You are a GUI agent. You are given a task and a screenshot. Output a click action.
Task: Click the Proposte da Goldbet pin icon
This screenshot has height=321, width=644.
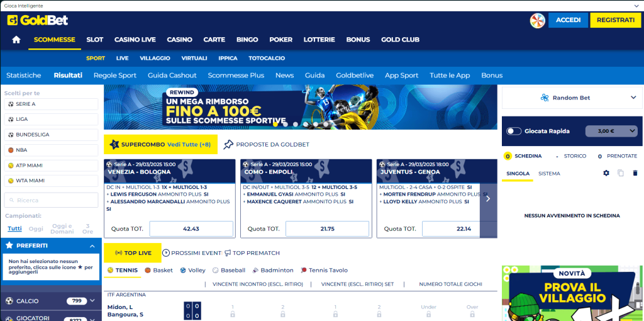coord(228,144)
